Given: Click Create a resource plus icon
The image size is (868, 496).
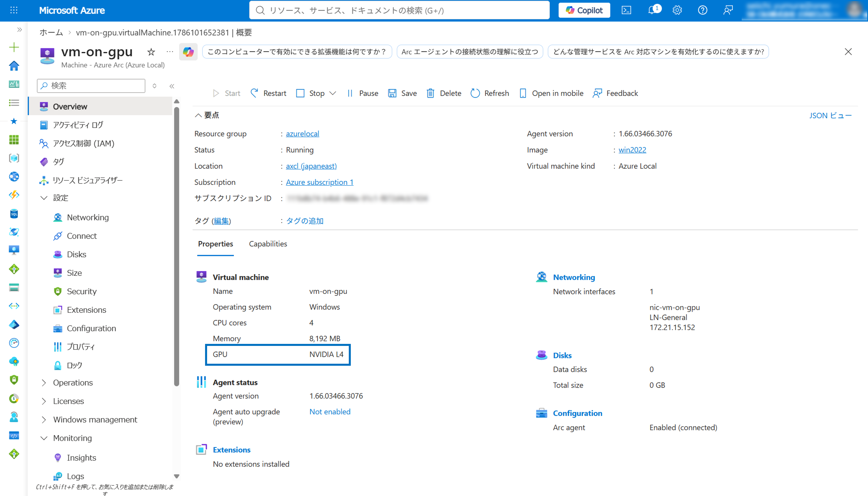Looking at the screenshot, I should click(x=14, y=47).
